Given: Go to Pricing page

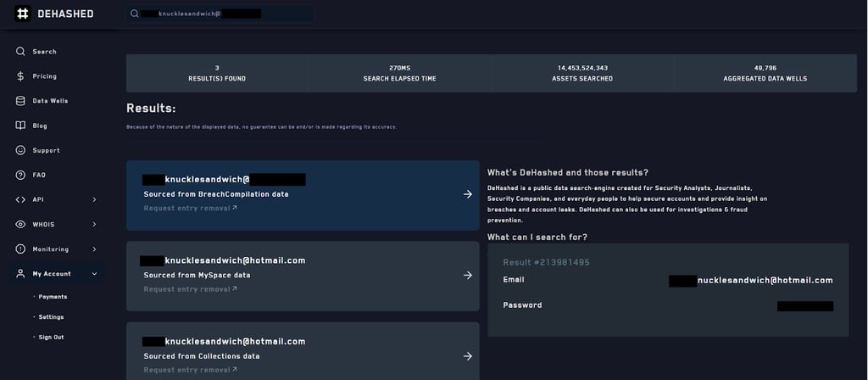Looking at the screenshot, I should pos(44,76).
